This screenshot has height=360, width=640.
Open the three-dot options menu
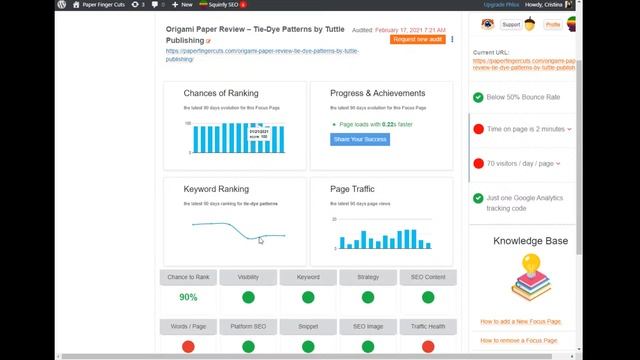452,39
